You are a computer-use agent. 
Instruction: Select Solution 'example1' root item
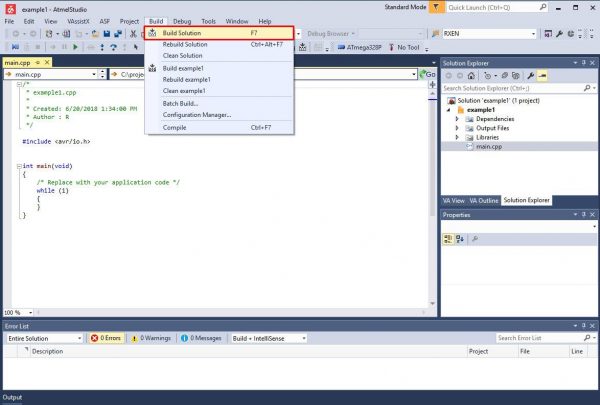tap(498, 100)
